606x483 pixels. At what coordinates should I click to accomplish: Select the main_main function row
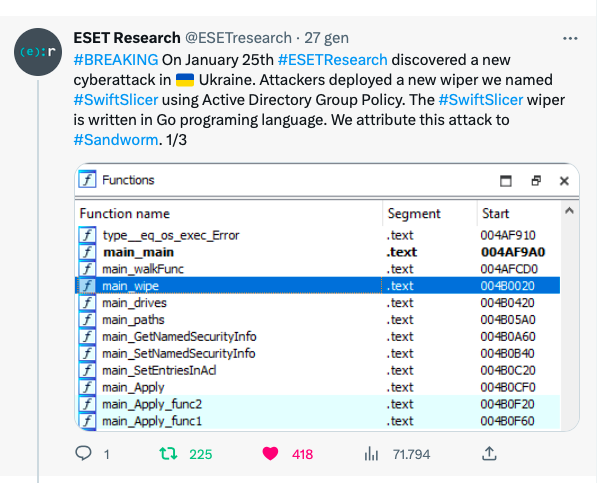click(139, 252)
